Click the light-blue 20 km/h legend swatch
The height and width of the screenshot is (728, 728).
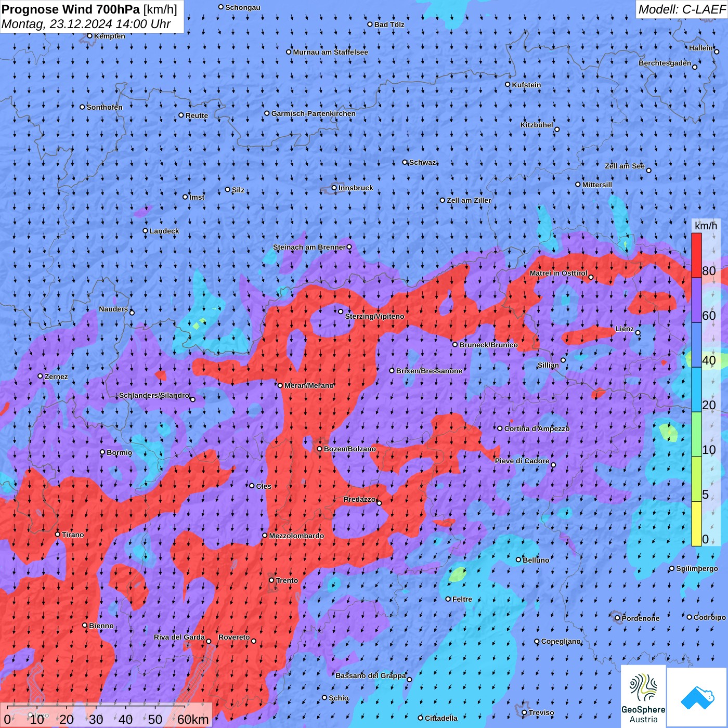click(696, 389)
